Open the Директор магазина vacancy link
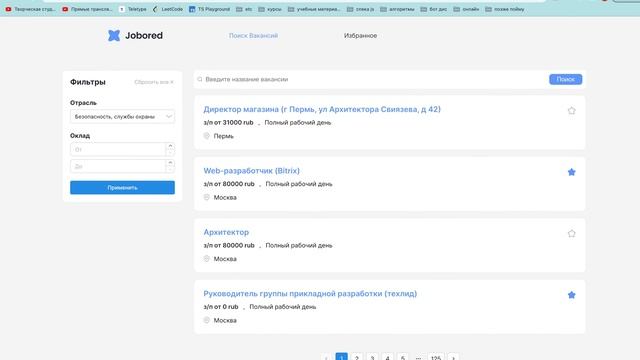Image resolution: width=640 pixels, height=360 pixels. click(322, 109)
